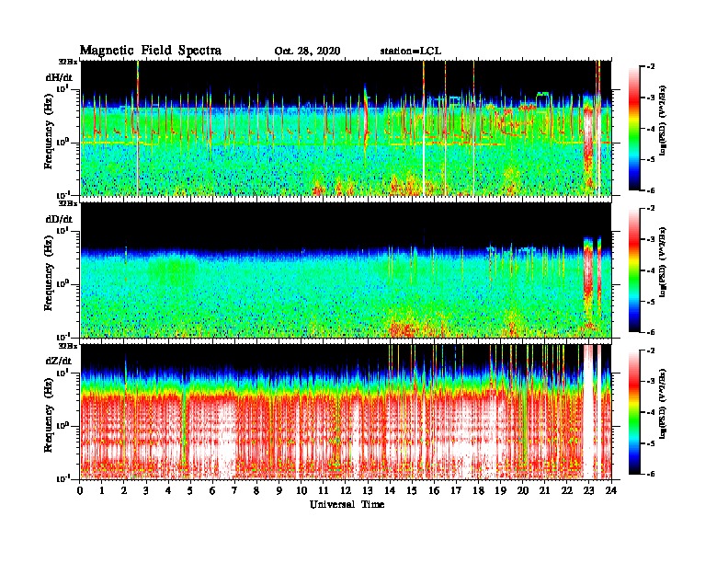This screenshot has width=728, height=563.
Task: Click hour tick label 19 on time axis
Action: (500, 490)
